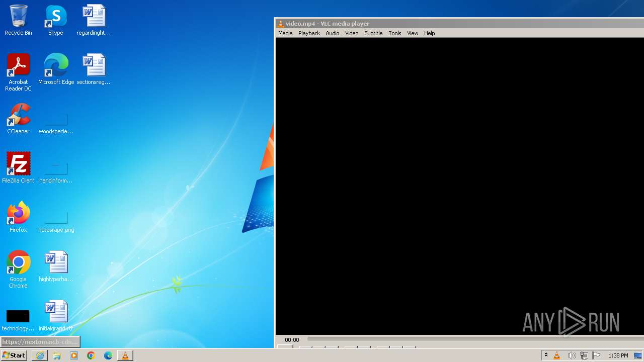
Task: Open the Audio menu
Action: 332,33
